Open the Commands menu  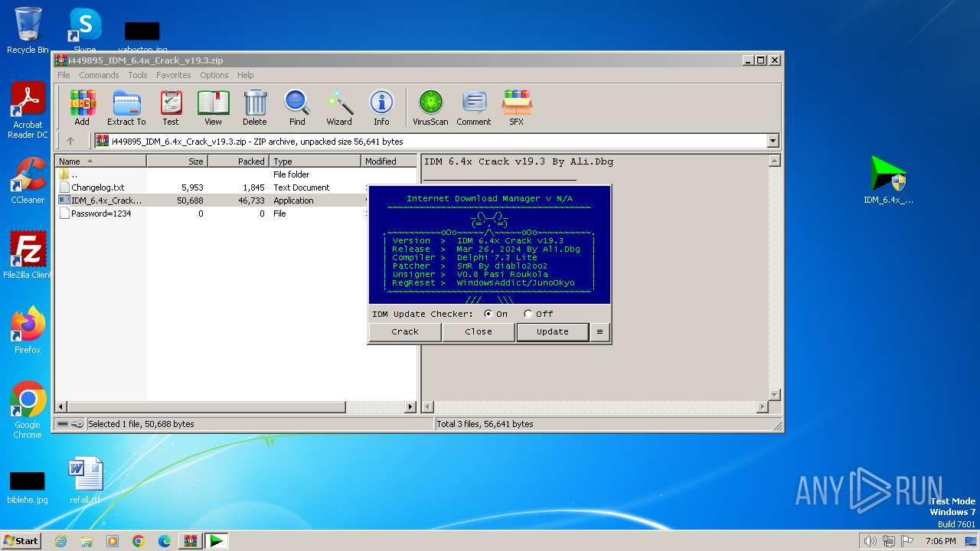coord(99,75)
